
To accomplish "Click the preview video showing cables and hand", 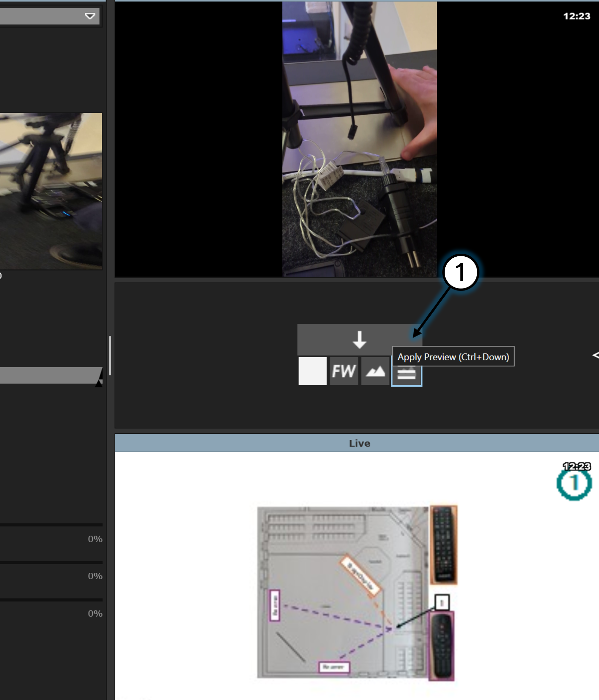I will click(359, 139).
